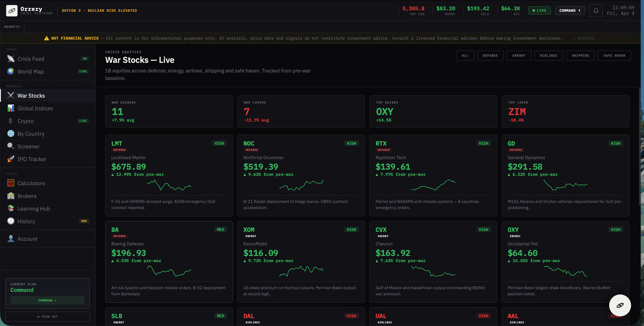Toggle the LIVE status indicator
Viewport: 644px width, 326px height.
coord(539,11)
